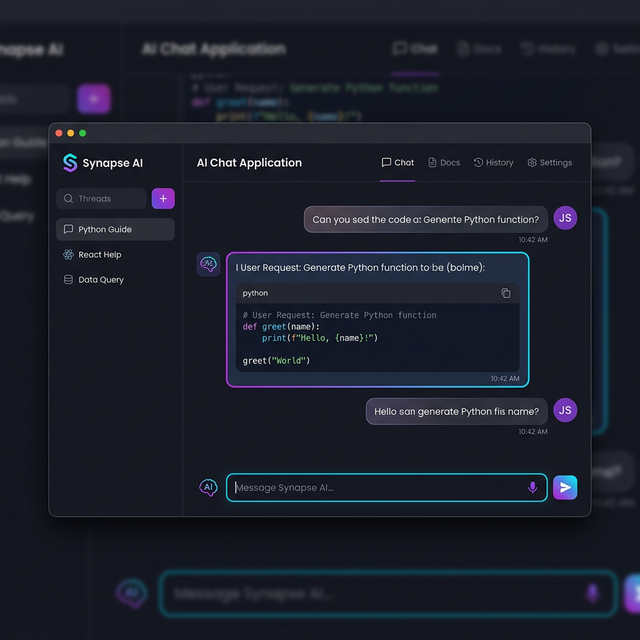640x640 pixels.
Task: Click the AI bubble icon in background window
Action: coord(131,593)
